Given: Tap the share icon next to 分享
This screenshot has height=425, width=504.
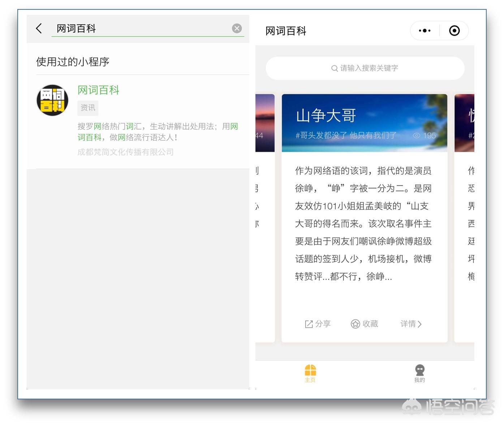Looking at the screenshot, I should (309, 324).
